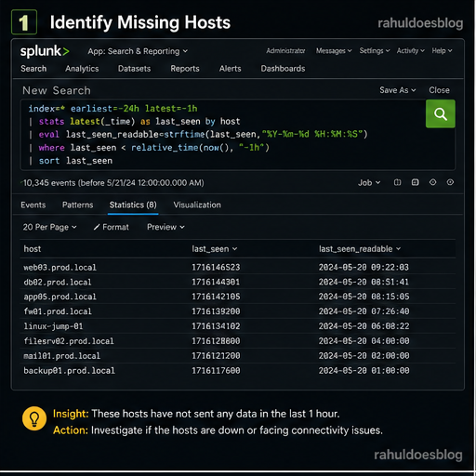This screenshot has width=476, height=476.
Task: Expand the Save As dropdown
Action: pos(398,90)
